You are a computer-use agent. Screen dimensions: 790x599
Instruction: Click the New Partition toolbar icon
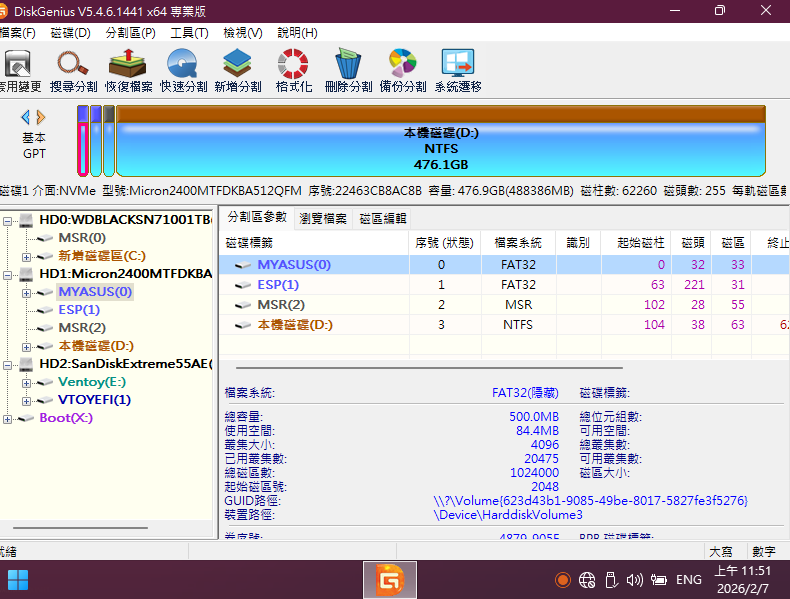click(x=238, y=70)
